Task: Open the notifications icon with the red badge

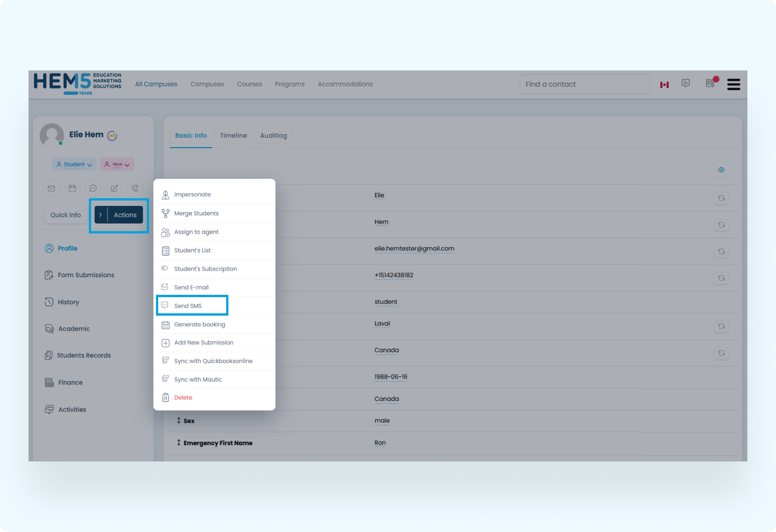Action: (710, 83)
